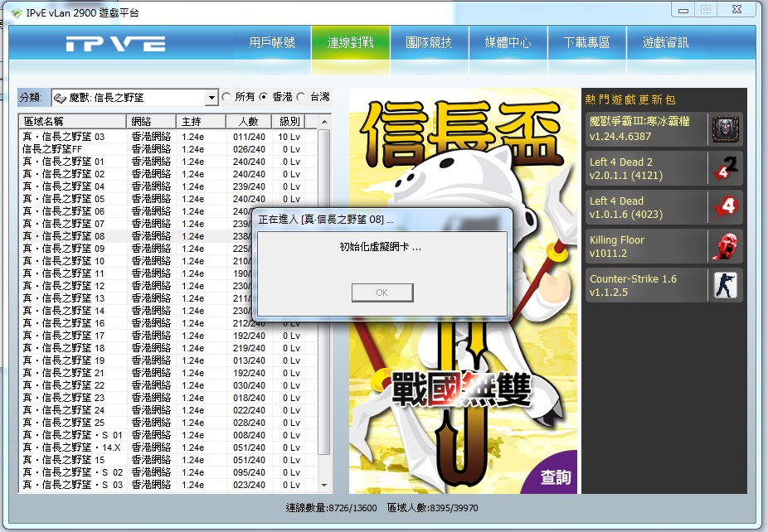
Task: Click the room list scroll down arrow
Action: coord(323,486)
